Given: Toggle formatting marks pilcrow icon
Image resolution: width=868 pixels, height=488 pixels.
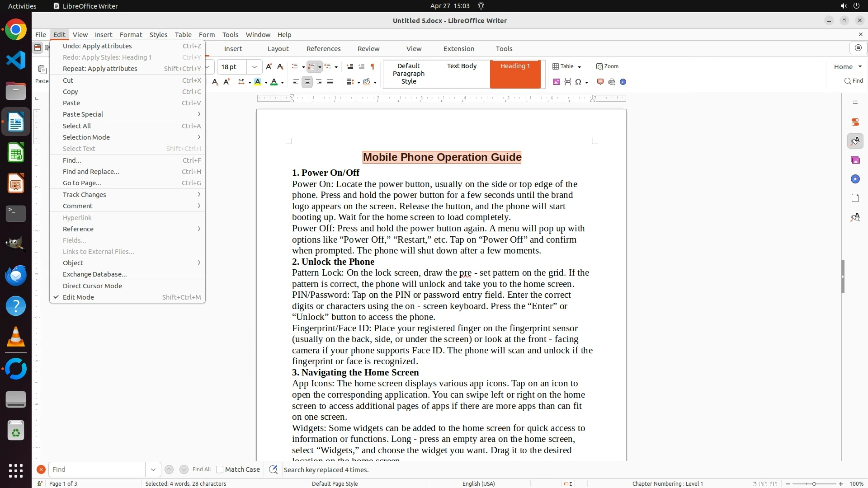Looking at the screenshot, I should pos(372,66).
